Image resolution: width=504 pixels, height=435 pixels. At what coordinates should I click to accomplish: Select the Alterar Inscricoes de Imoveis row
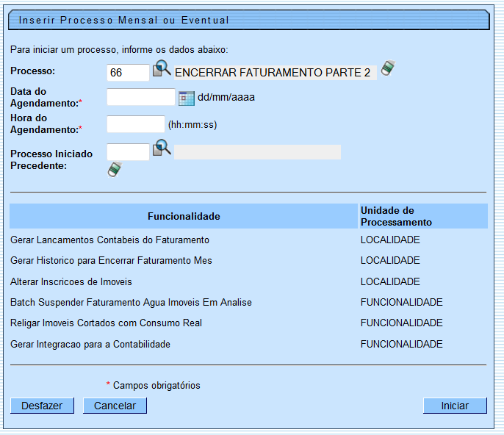[71, 281]
